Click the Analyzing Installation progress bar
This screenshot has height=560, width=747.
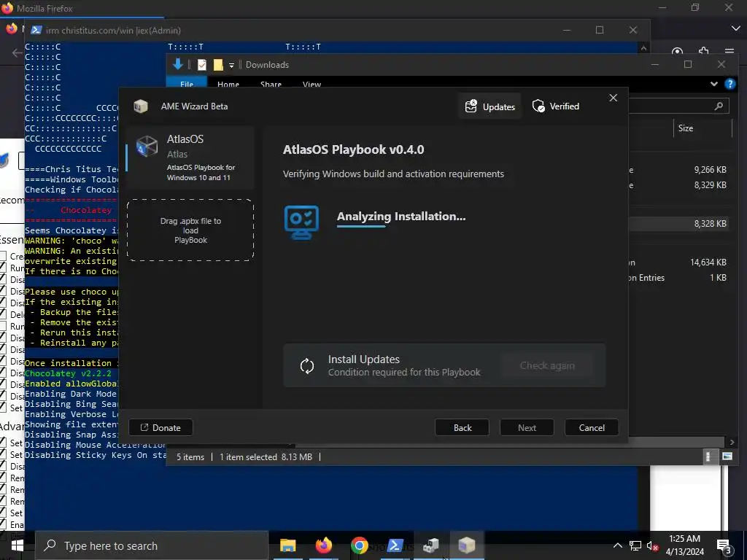[x=361, y=226]
